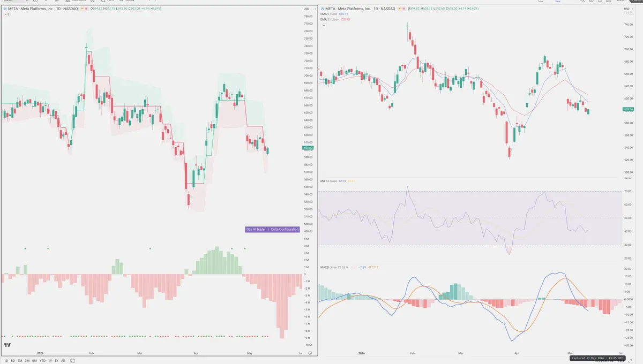643x364 pixels.
Task: Select the 1M time range button
Action: 20,360
